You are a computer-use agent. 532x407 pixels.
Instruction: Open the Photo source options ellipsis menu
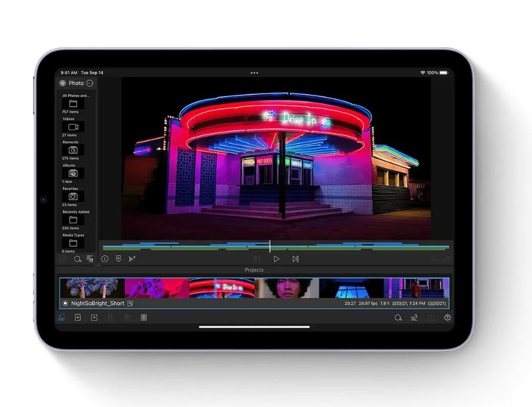tap(89, 83)
